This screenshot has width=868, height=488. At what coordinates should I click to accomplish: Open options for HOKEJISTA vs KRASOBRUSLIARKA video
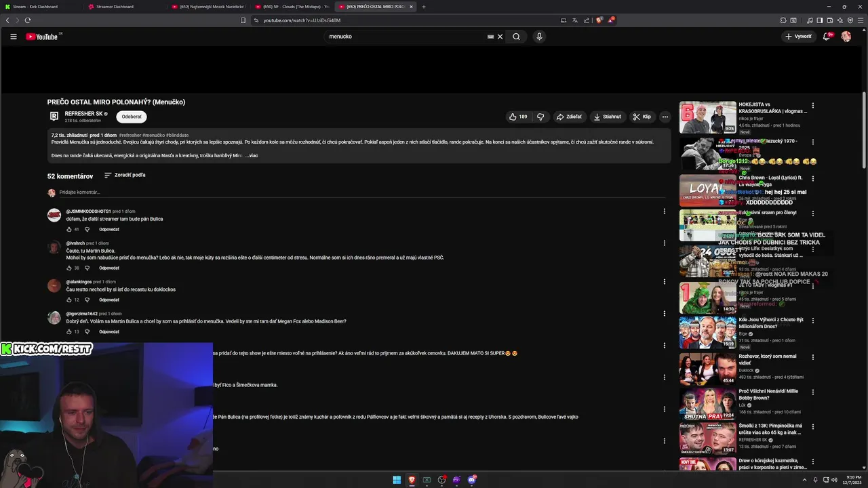coord(812,105)
